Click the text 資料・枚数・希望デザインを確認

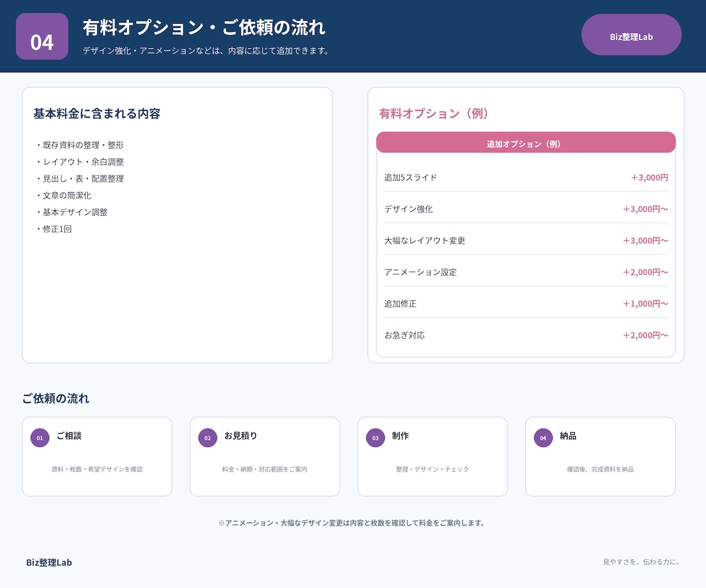(x=97, y=469)
